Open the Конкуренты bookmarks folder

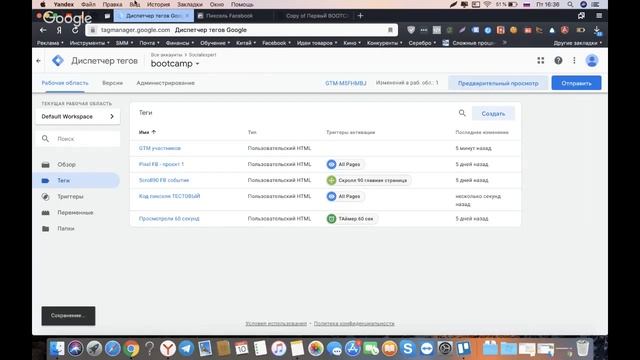(x=384, y=43)
